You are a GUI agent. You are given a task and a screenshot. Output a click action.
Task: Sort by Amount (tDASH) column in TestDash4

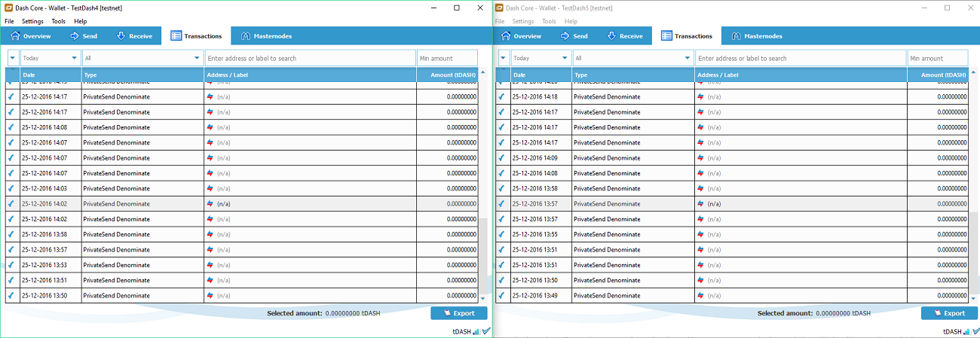[x=447, y=75]
